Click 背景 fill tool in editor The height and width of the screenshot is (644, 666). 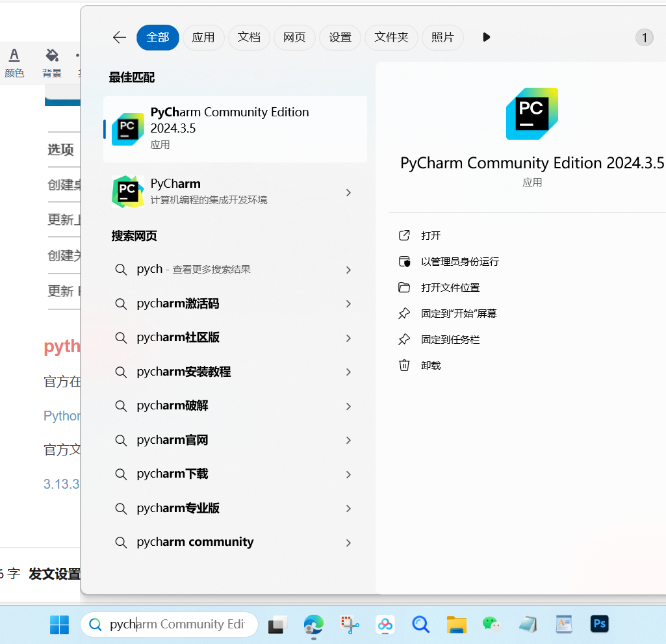[x=52, y=63]
